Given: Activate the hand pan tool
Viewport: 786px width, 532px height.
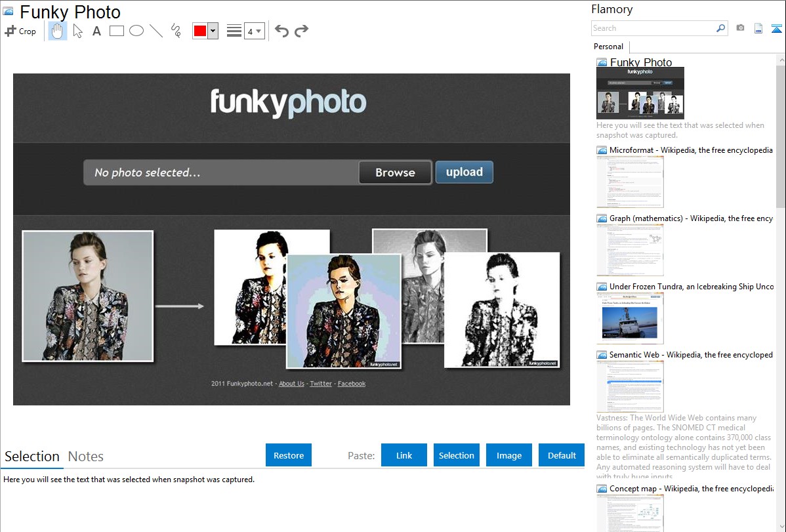Looking at the screenshot, I should (x=57, y=31).
